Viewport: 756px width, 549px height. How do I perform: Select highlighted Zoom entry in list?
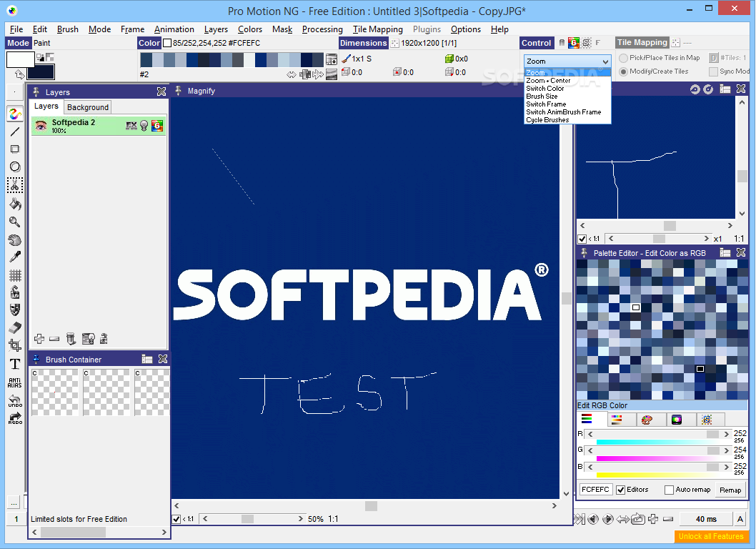click(567, 73)
